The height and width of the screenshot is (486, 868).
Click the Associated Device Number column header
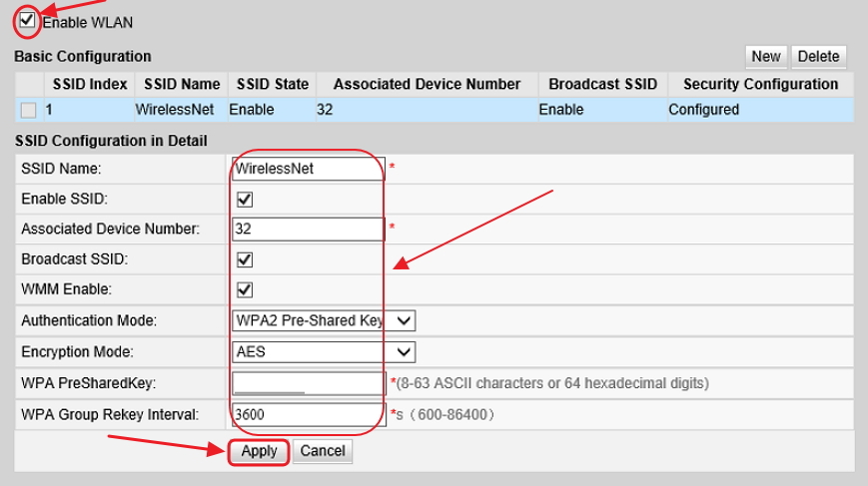(427, 84)
